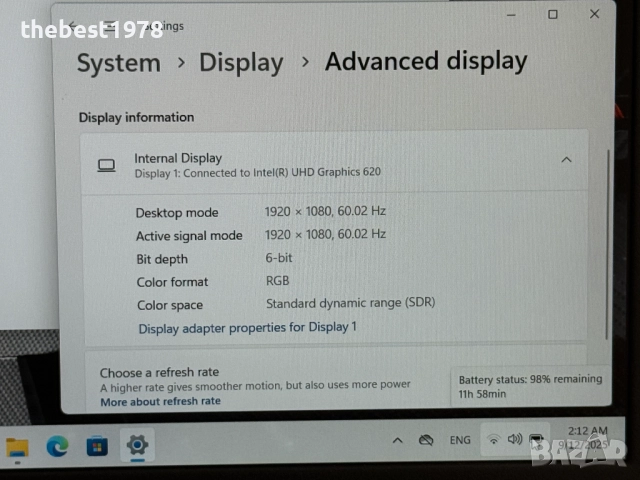Open Microsoft Store taskbar icon
640x480 pixels.
click(97, 446)
